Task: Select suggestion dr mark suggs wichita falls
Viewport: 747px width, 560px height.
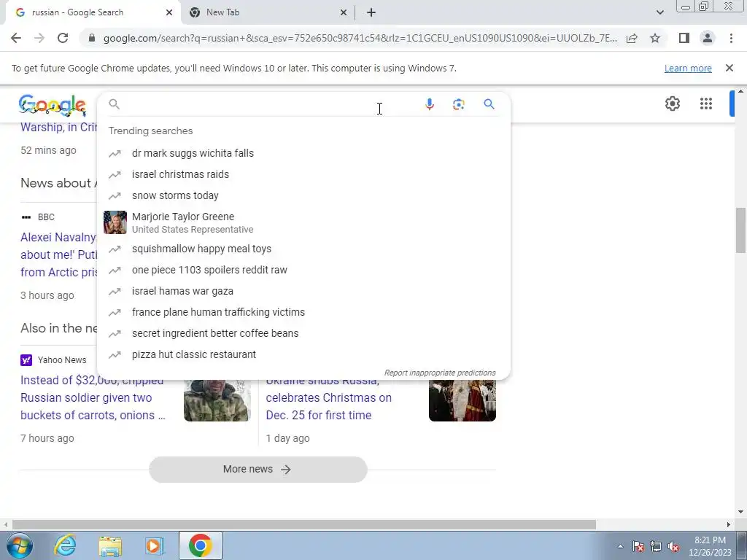Action: click(303, 153)
